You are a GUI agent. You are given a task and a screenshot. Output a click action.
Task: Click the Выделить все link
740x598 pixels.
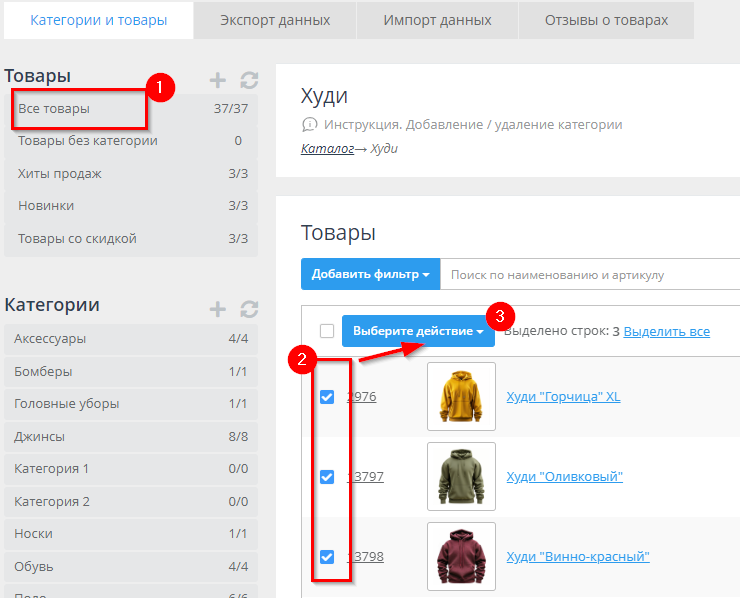(666, 331)
